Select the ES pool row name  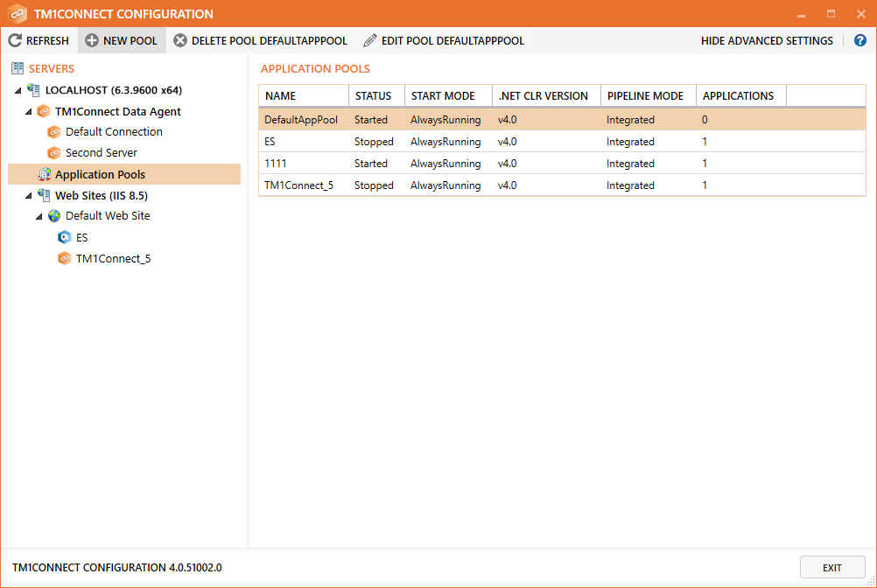pos(270,142)
